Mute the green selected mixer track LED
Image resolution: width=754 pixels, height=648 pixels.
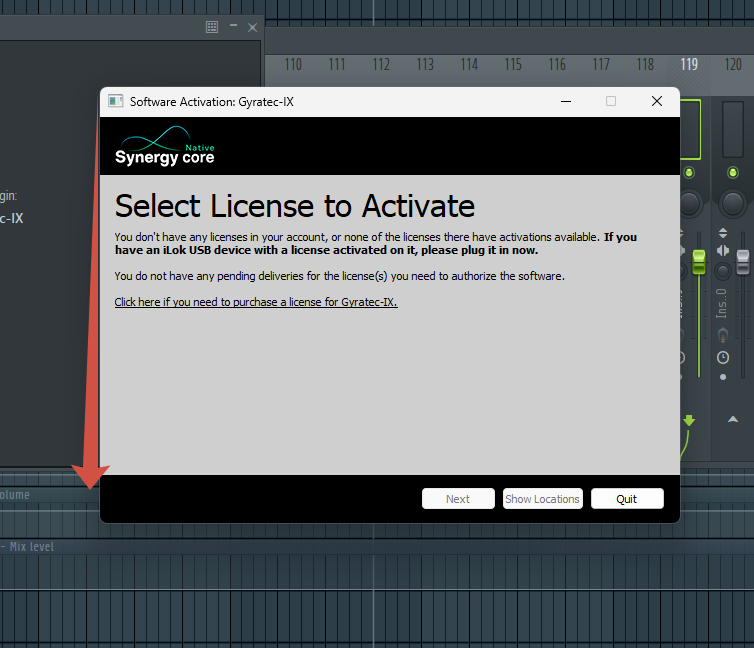click(689, 173)
